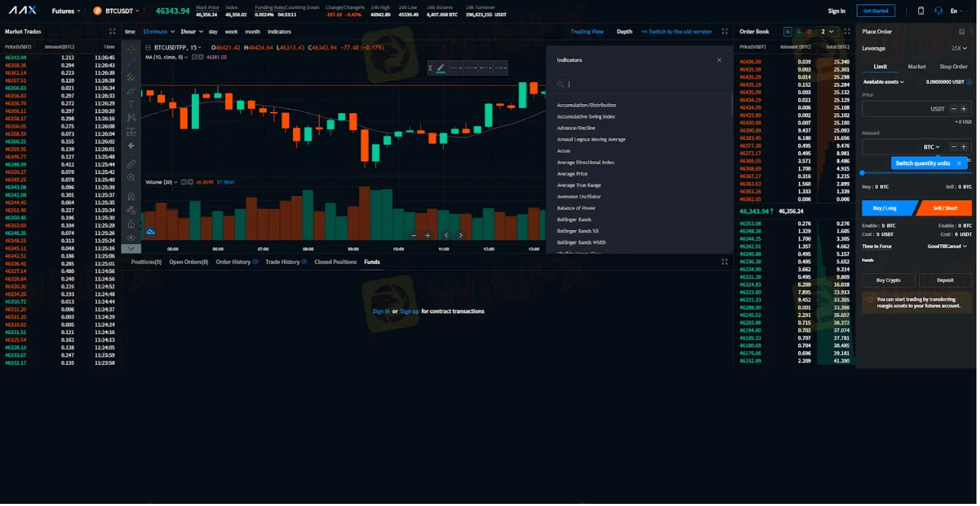Pan chart left with arrow button
The width and height of the screenshot is (980, 506).
pos(446,236)
